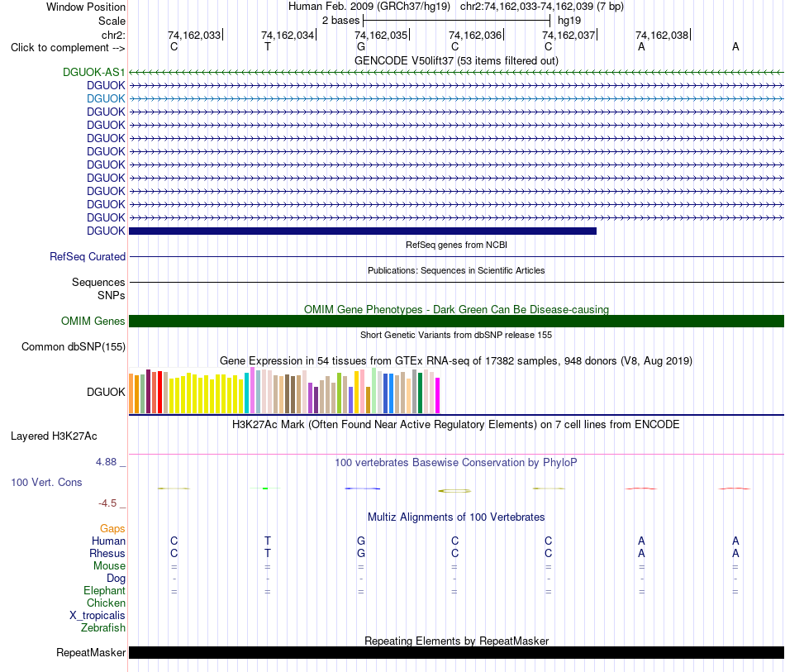Click the 'DGUOK' label beside GTEx chart
The image size is (785, 672).
106,392
